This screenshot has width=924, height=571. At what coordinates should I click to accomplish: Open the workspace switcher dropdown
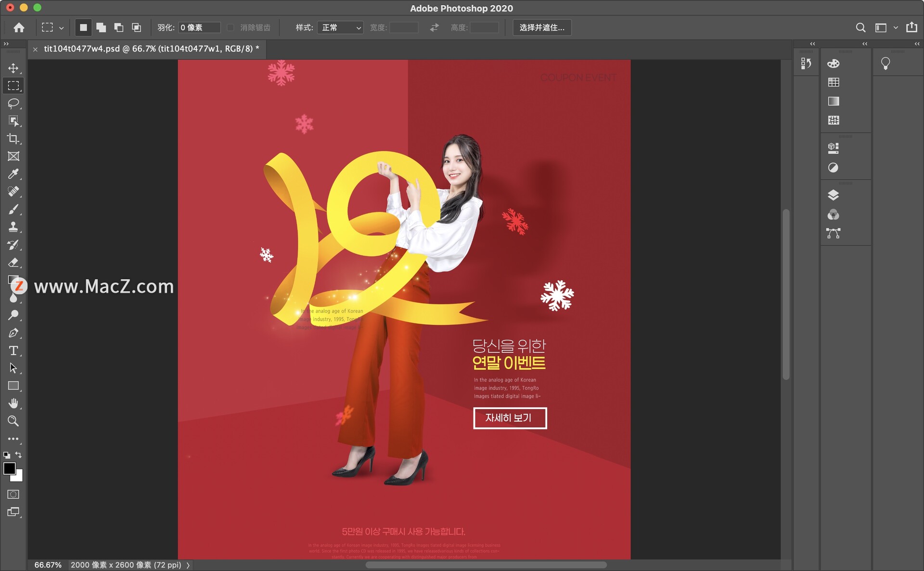pos(896,27)
